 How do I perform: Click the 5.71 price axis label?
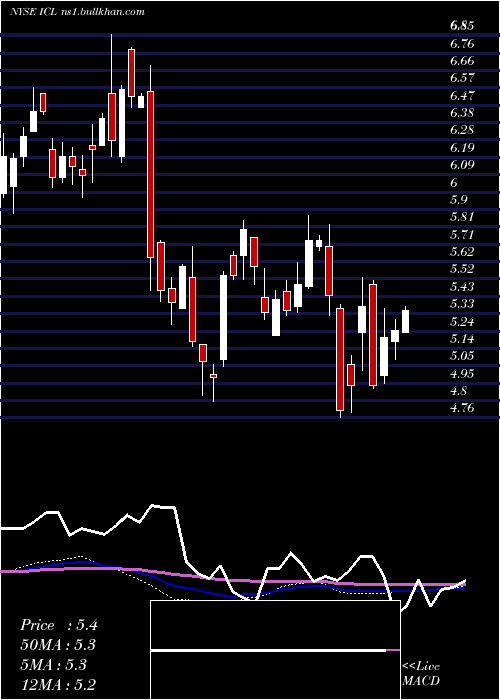point(462,234)
